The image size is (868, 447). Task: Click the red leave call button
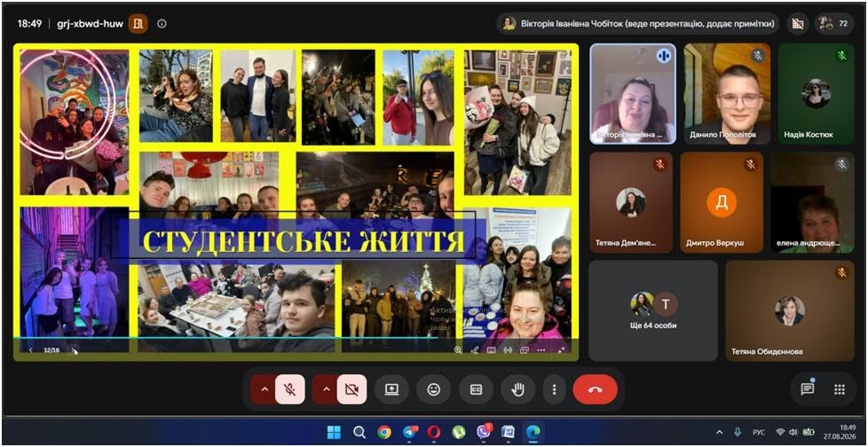[x=596, y=389]
